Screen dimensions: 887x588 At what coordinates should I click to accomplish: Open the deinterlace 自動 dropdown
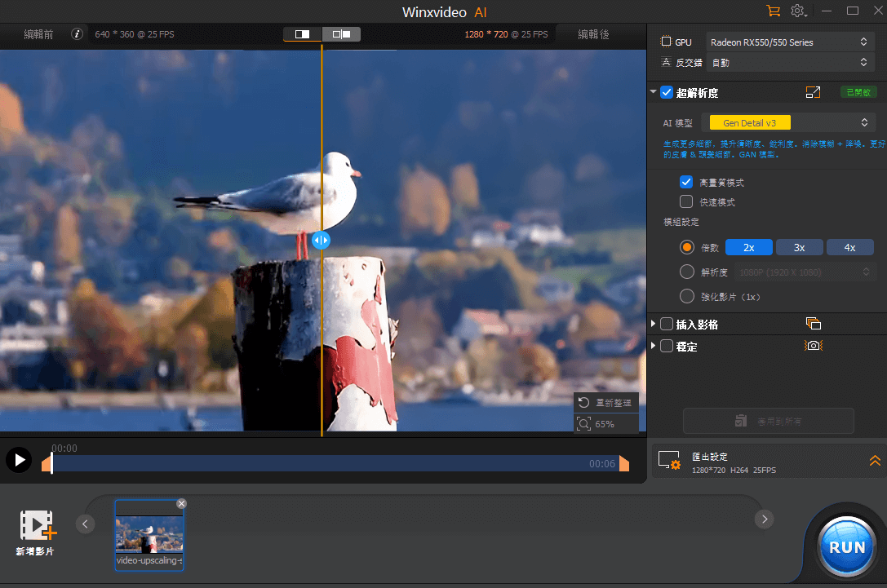click(790, 63)
